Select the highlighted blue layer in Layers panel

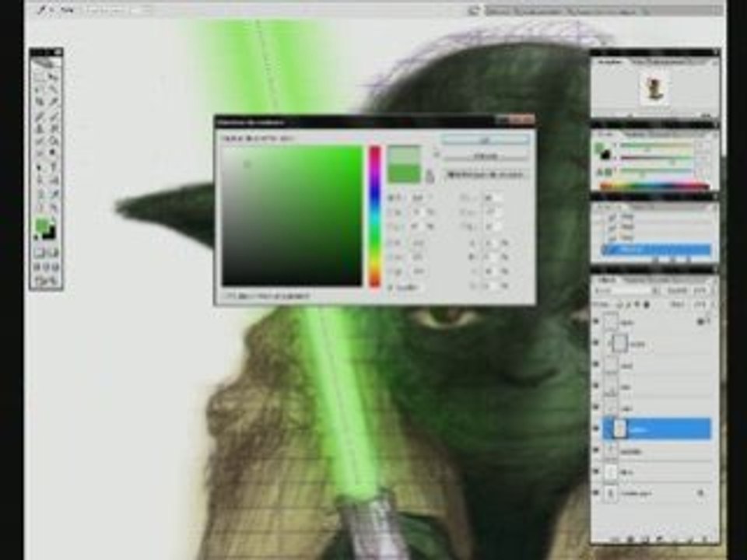pos(658,429)
